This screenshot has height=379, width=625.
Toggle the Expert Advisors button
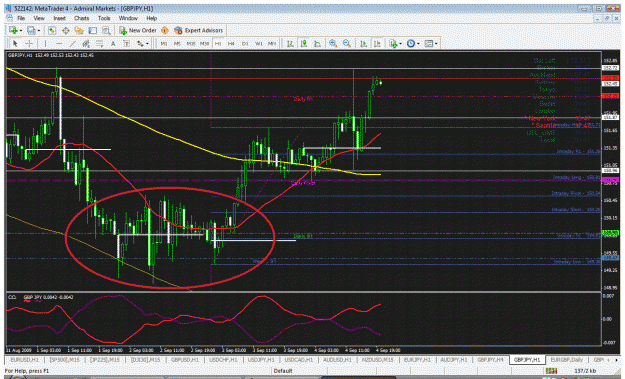pyautogui.click(x=198, y=30)
